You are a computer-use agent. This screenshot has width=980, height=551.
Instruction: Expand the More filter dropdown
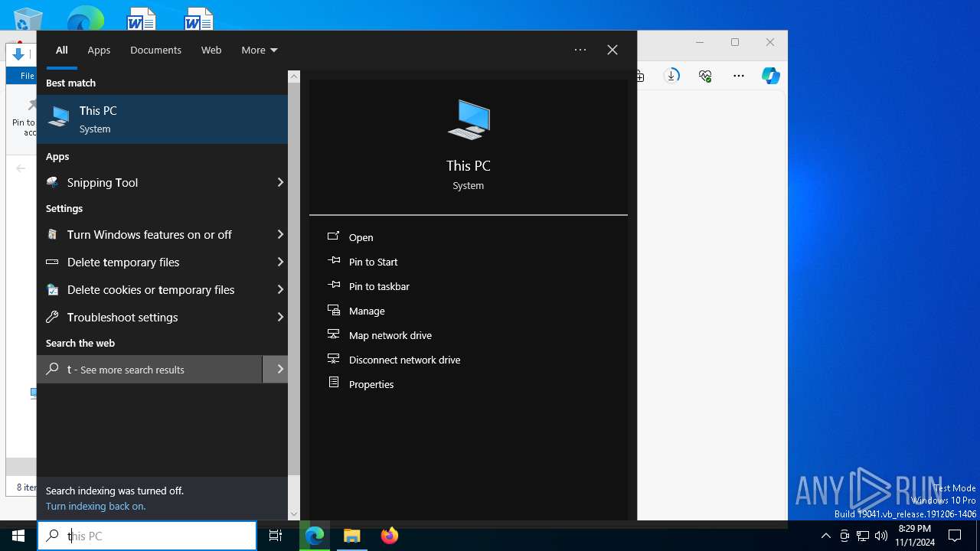(x=260, y=50)
